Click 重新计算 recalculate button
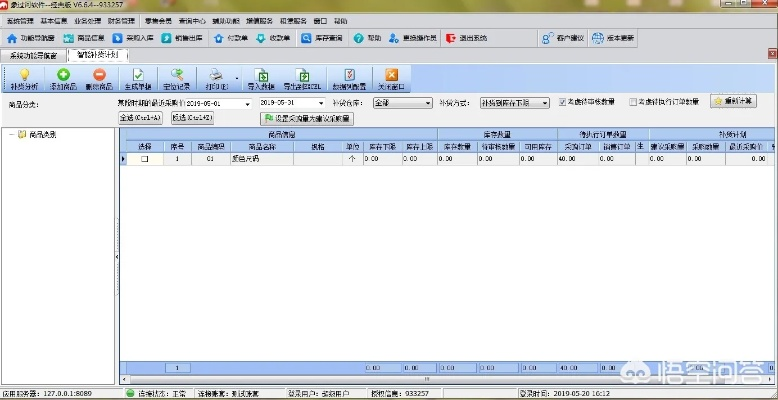The width and height of the screenshot is (778, 400). pyautogui.click(x=733, y=101)
